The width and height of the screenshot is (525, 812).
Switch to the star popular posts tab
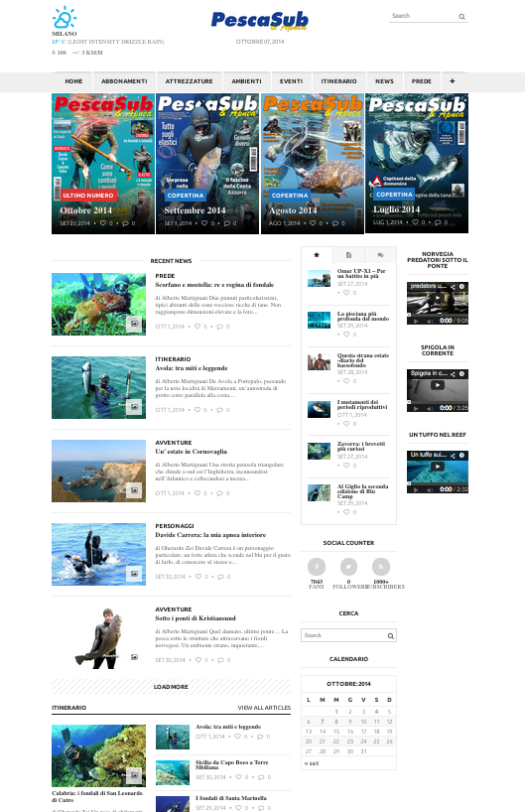[x=317, y=255]
